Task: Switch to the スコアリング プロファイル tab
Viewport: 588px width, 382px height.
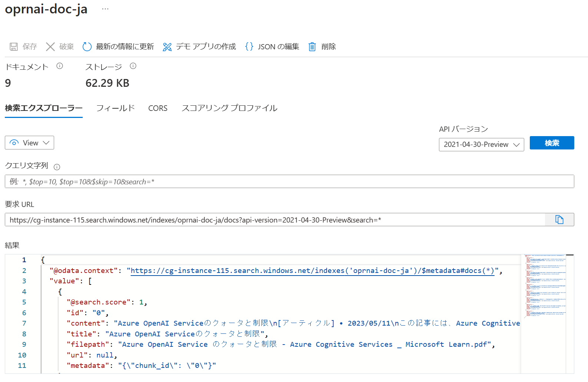Action: point(229,108)
